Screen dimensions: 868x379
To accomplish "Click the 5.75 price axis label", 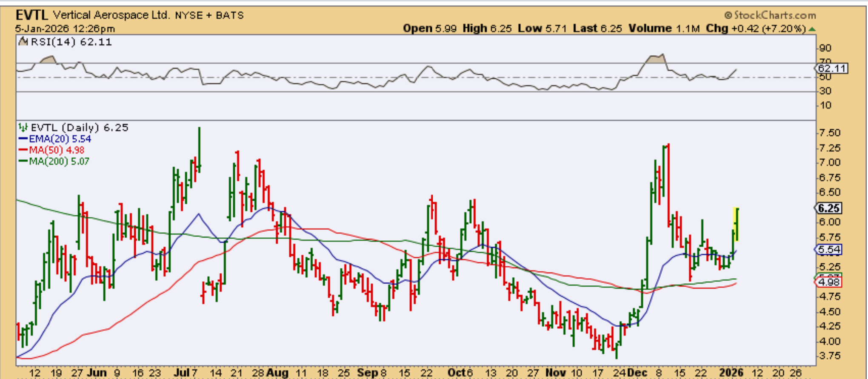I will pos(829,237).
